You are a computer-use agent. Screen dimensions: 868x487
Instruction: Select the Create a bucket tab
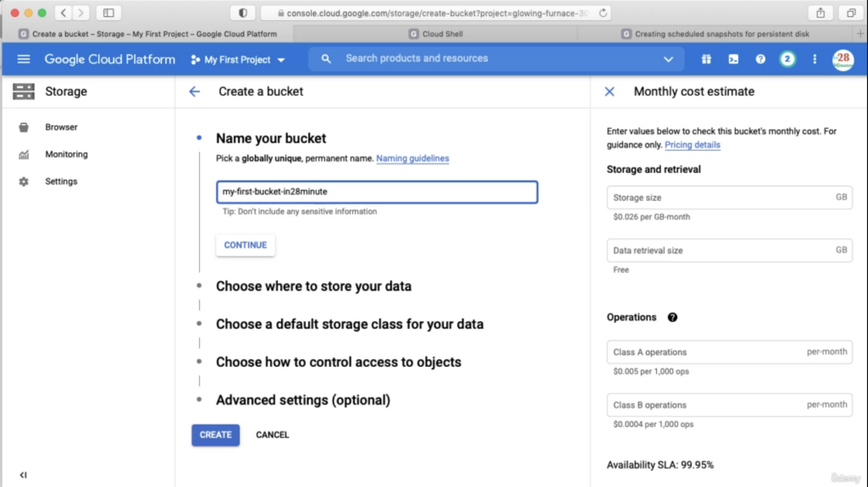click(x=148, y=34)
